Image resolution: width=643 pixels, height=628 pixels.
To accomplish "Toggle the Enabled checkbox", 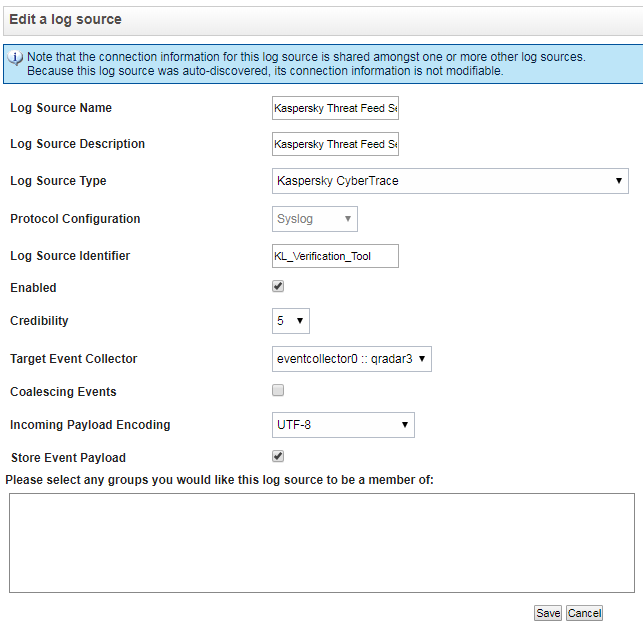I will pyautogui.click(x=278, y=287).
